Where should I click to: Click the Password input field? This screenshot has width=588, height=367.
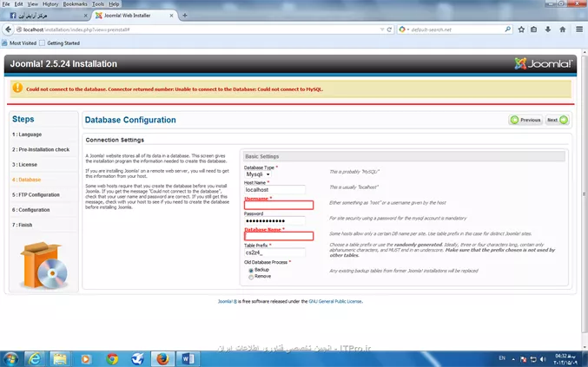pos(274,220)
